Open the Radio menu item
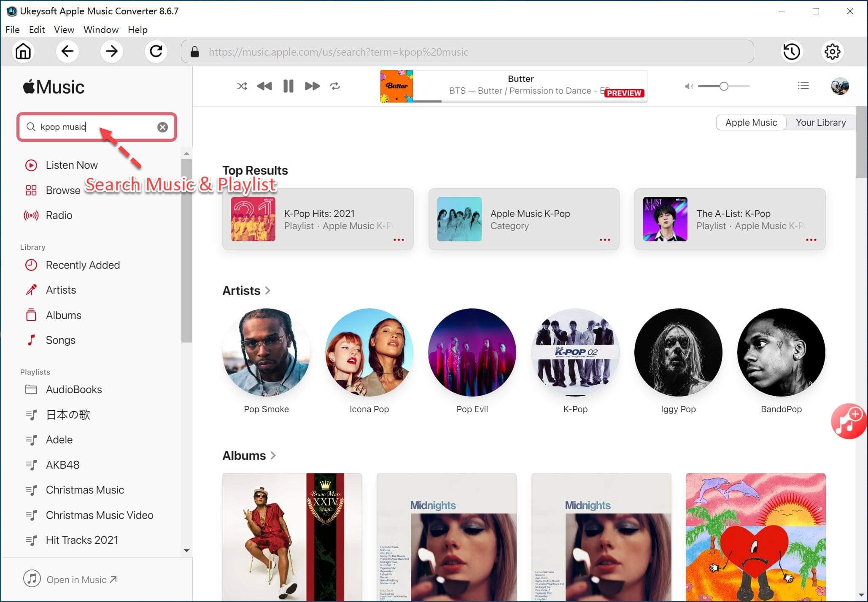The image size is (868, 602). [59, 215]
